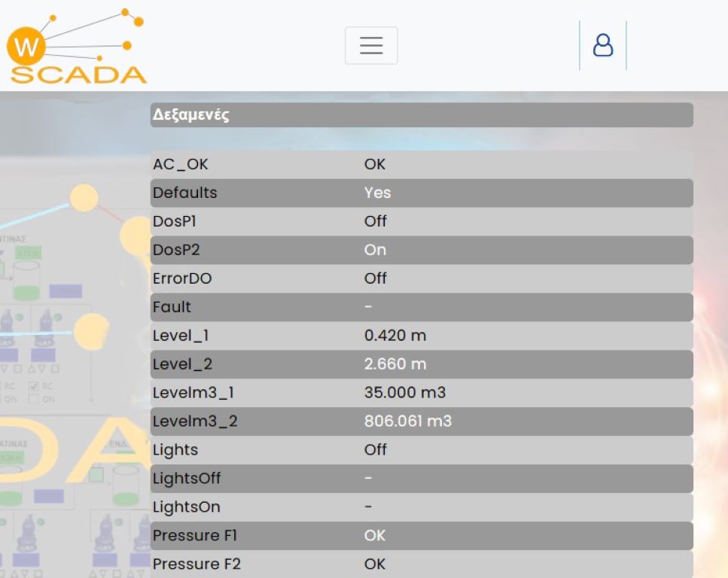Click the Pressure F2 row label
The height and width of the screenshot is (578, 728).
[x=196, y=564]
